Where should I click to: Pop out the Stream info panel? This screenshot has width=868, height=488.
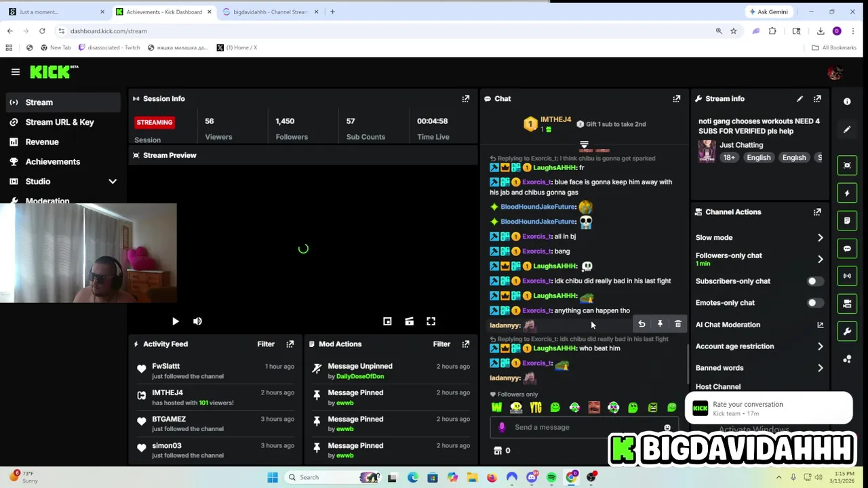pyautogui.click(x=817, y=99)
